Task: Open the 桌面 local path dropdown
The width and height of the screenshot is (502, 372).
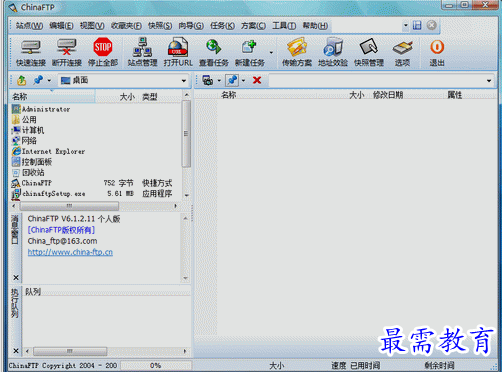Action: pos(184,81)
